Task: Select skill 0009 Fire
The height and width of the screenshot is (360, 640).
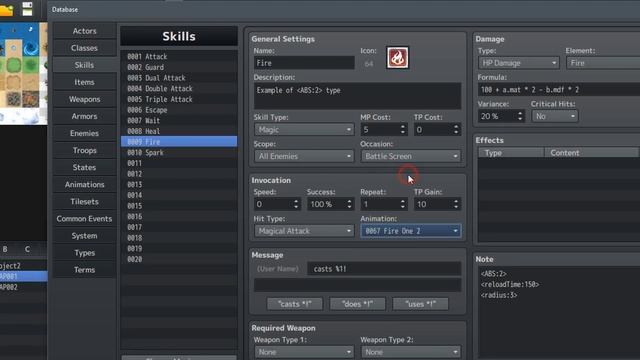Action: point(179,142)
